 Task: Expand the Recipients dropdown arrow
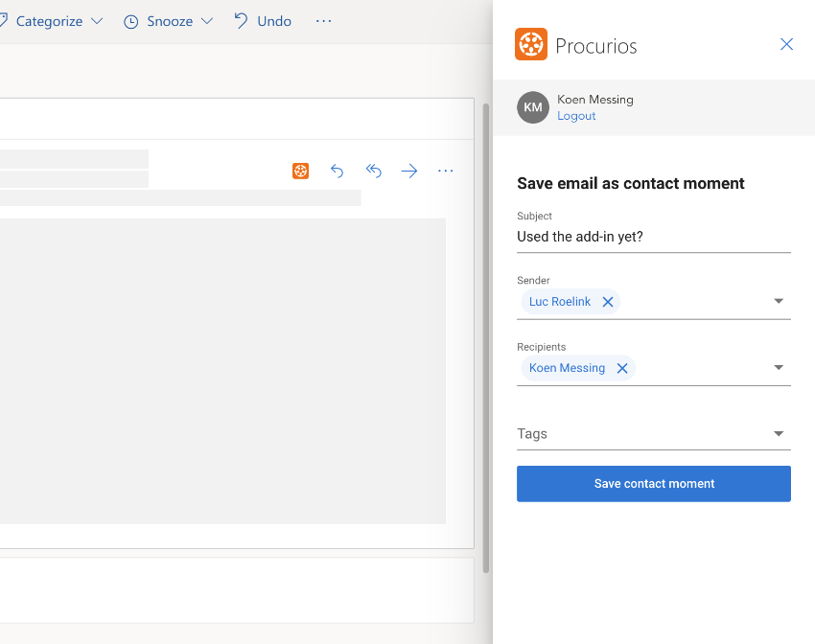[x=779, y=368]
